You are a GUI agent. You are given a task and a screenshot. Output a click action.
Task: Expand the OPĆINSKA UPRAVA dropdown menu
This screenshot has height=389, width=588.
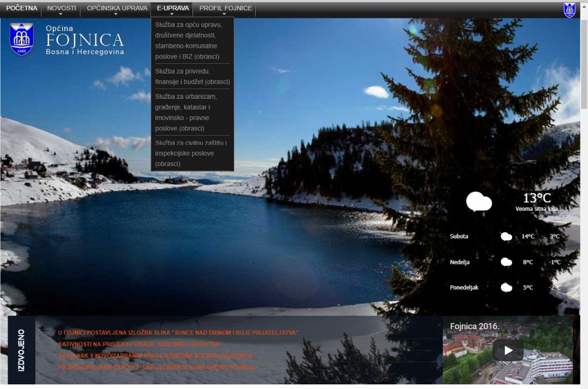coord(117,9)
